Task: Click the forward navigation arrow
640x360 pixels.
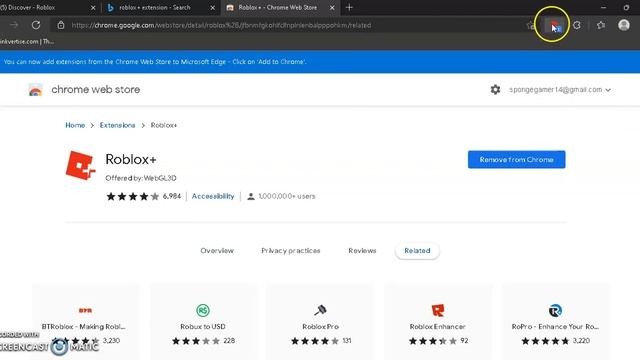Action: pos(14,25)
